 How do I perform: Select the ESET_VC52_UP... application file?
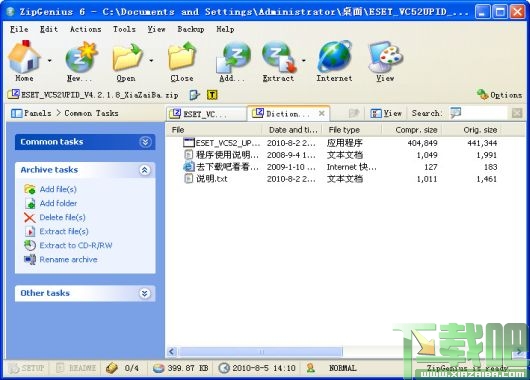coord(222,143)
